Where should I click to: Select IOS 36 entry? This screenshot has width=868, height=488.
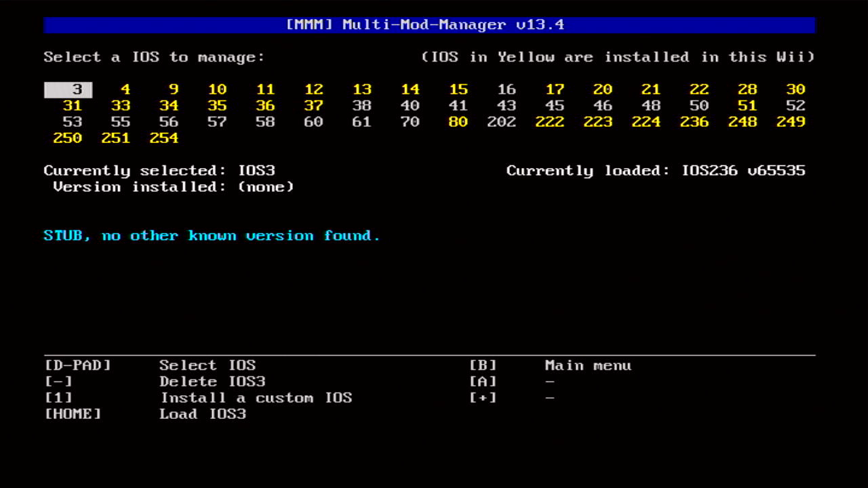265,106
